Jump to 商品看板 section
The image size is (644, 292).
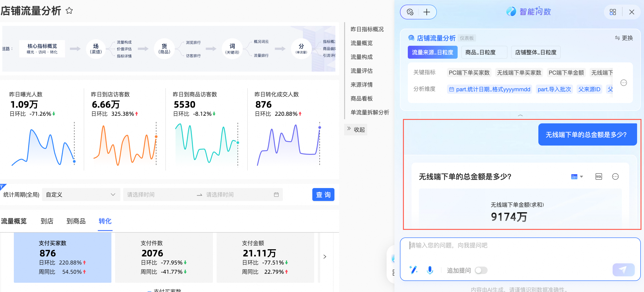pyautogui.click(x=361, y=98)
